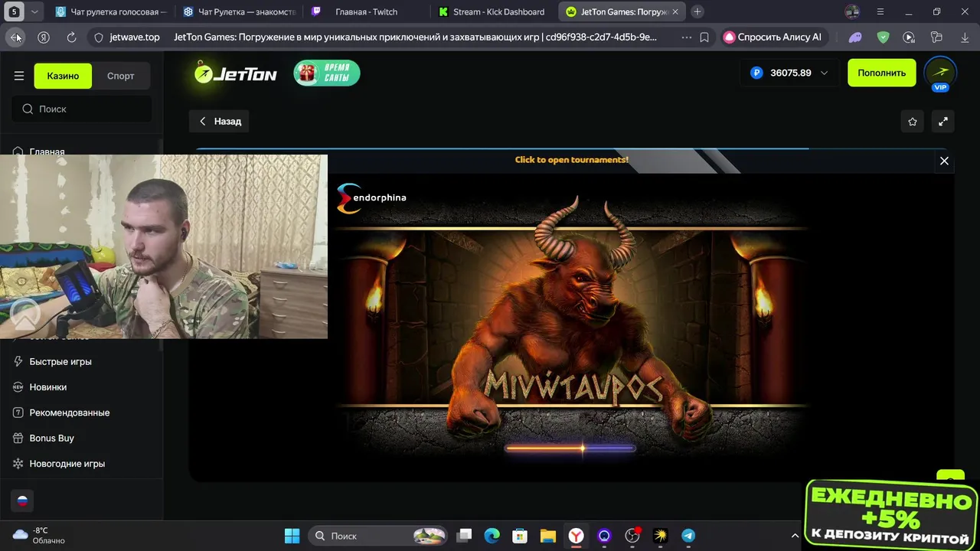Go back in browser history
The width and height of the screenshot is (980, 551).
[x=16, y=37]
